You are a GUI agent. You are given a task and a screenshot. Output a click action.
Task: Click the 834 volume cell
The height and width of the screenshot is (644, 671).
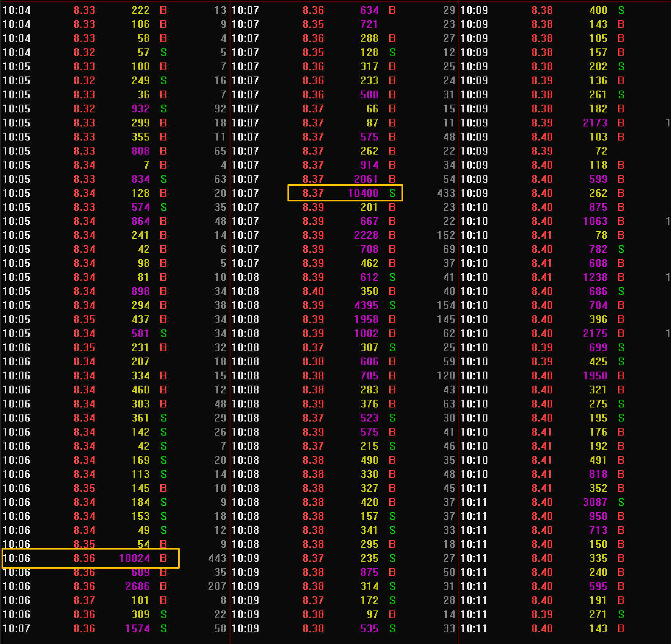[141, 179]
